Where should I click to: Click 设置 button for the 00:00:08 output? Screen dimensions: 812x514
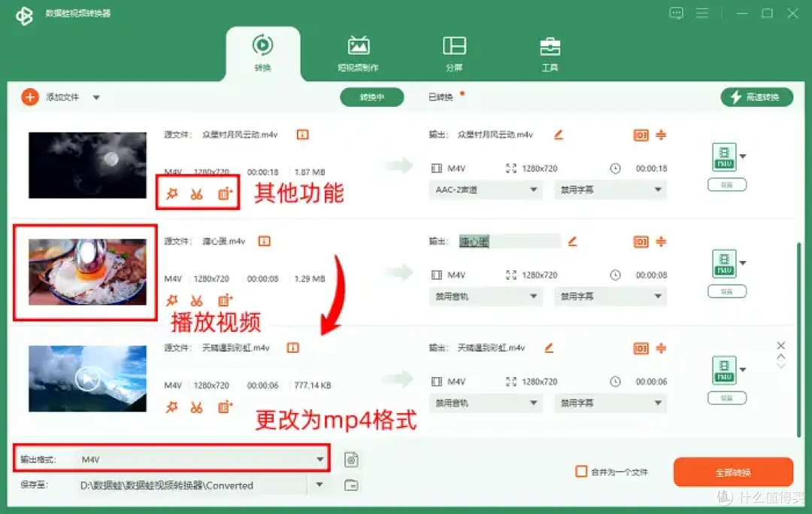point(727,292)
